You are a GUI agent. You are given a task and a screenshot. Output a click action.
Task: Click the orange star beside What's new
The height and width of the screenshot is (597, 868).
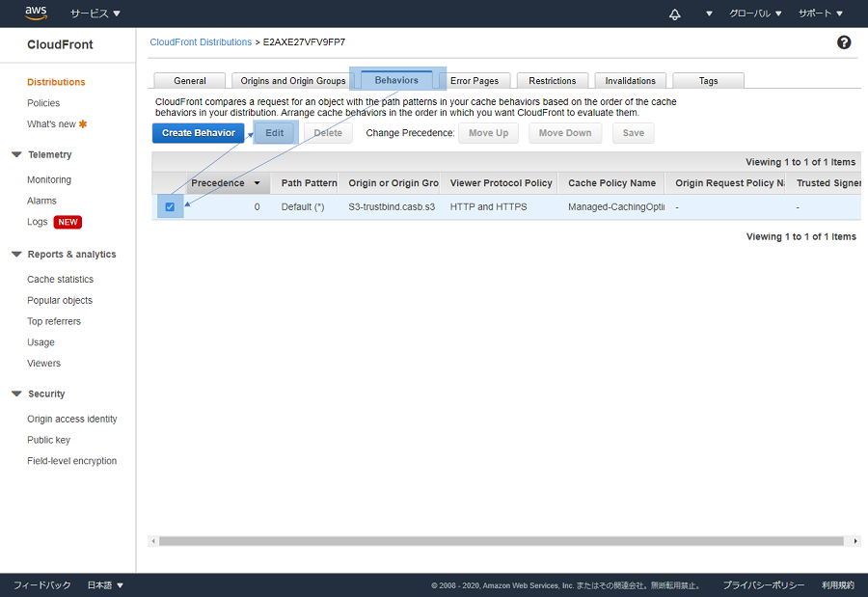(83, 124)
